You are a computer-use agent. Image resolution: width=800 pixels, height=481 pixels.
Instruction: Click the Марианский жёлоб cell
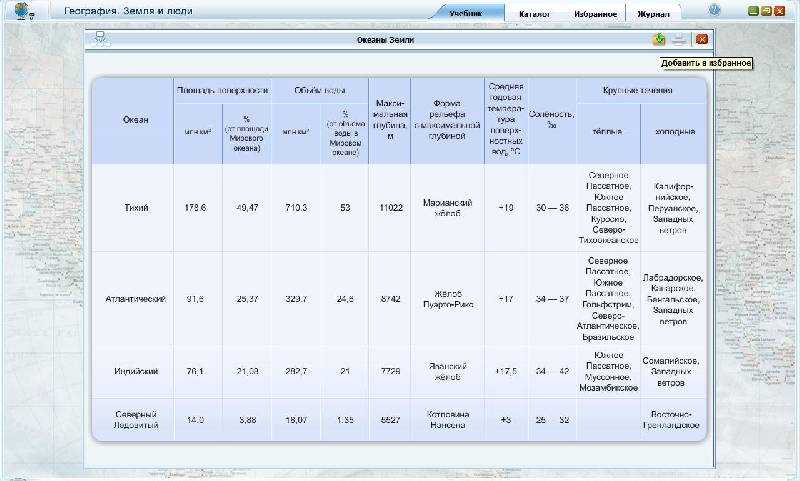click(x=447, y=208)
